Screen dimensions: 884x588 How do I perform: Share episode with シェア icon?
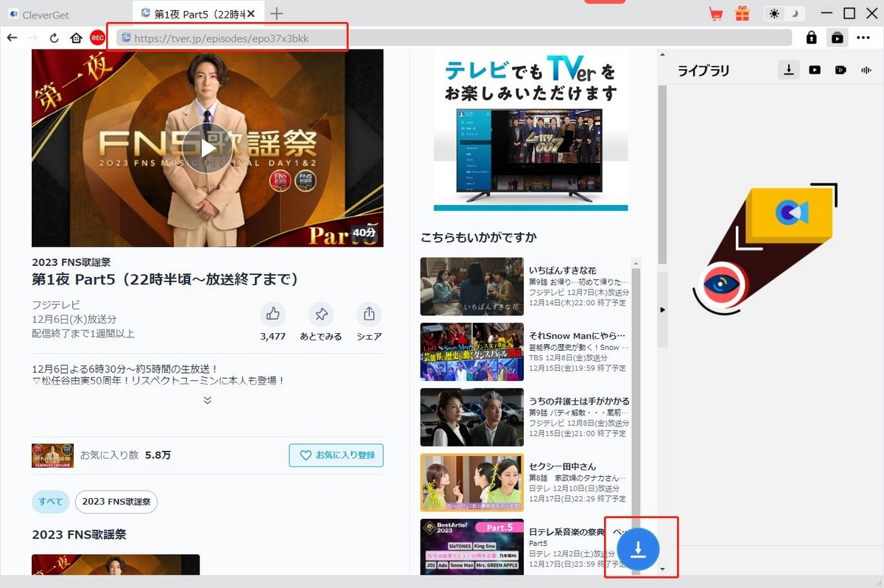[369, 315]
